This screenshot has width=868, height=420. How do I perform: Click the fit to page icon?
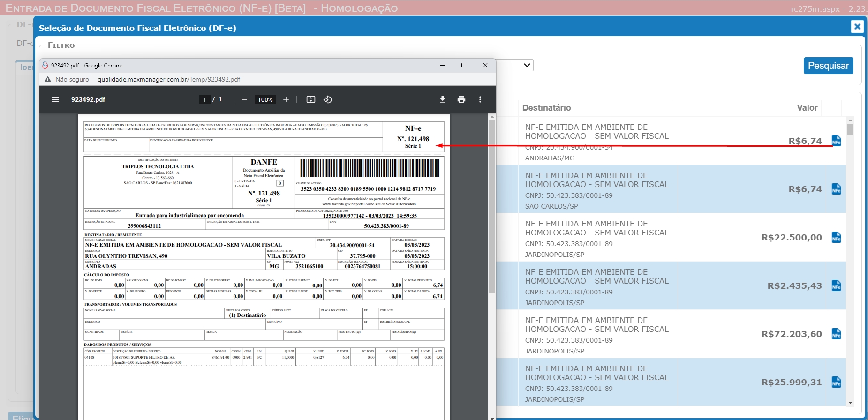[310, 99]
